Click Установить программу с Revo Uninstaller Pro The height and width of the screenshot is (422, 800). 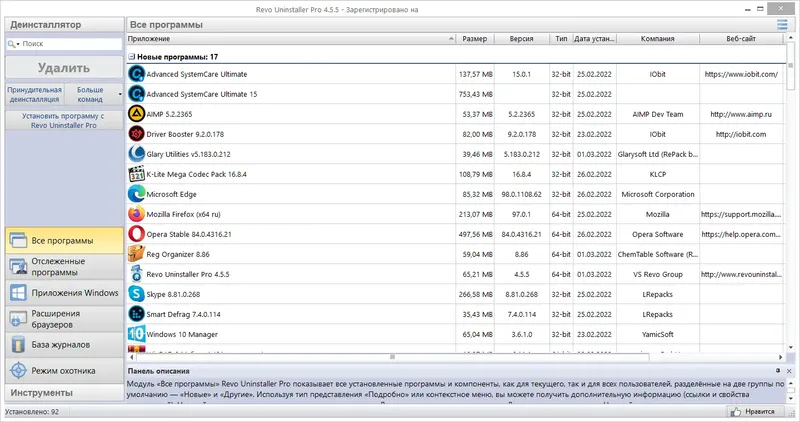[64, 120]
